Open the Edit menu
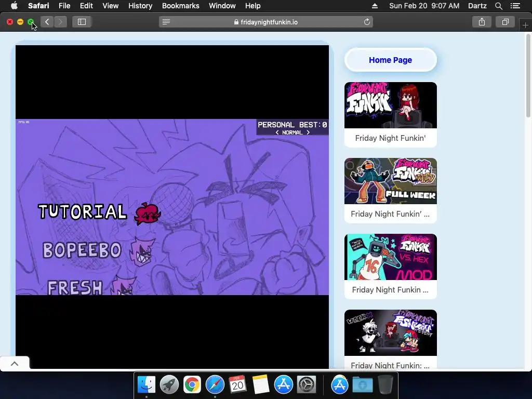Screen dimensions: 532x399 (x=86, y=6)
